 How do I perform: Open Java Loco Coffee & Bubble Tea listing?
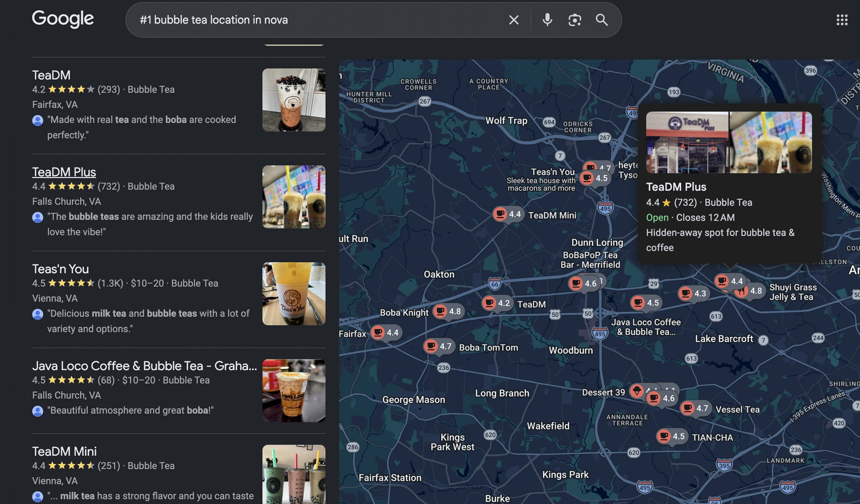[144, 366]
